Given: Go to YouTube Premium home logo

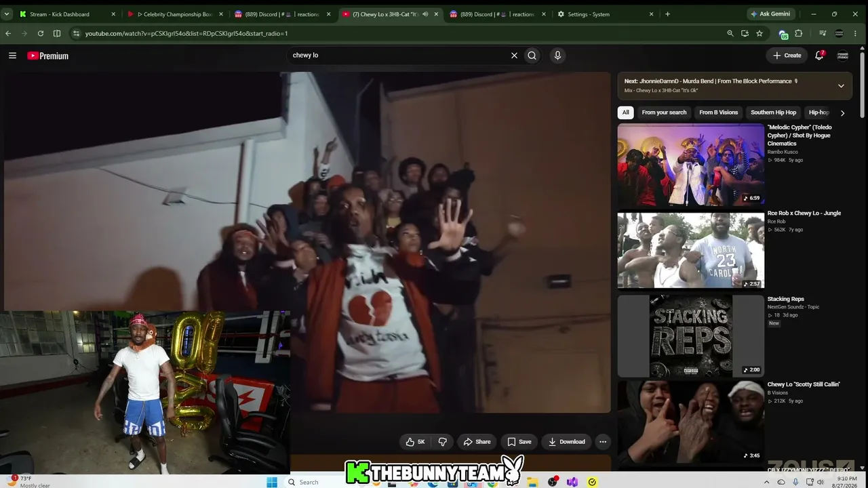Looking at the screenshot, I should (x=48, y=56).
